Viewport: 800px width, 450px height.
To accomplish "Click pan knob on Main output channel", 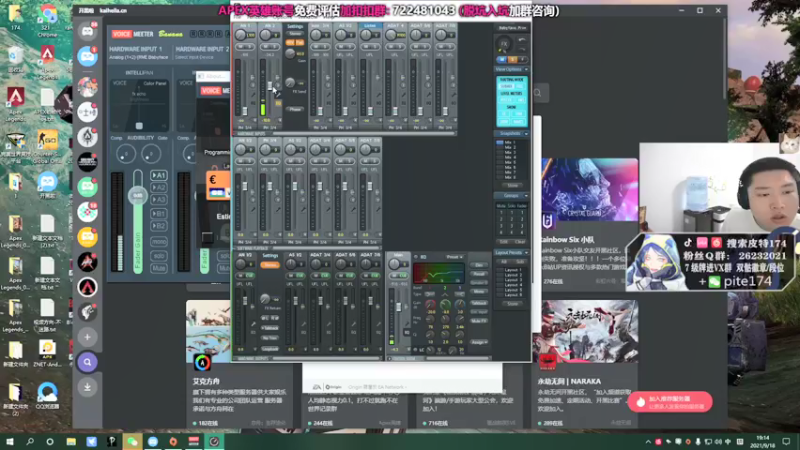I will (394, 263).
